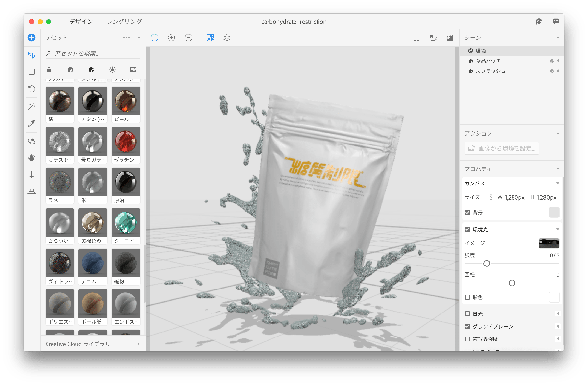Select the Magic Wand tool
The width and height of the screenshot is (588, 385).
pos(31,106)
